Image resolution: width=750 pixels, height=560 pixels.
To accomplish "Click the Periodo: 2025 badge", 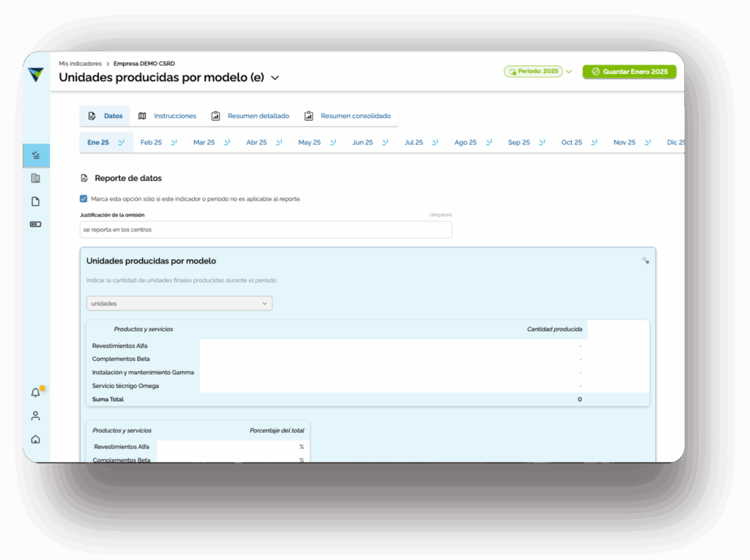I will coord(533,71).
